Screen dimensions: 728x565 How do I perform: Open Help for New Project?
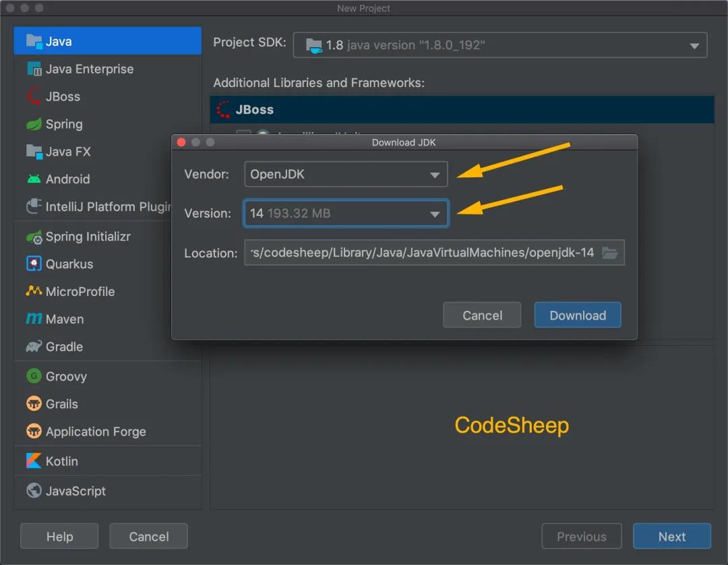59,536
